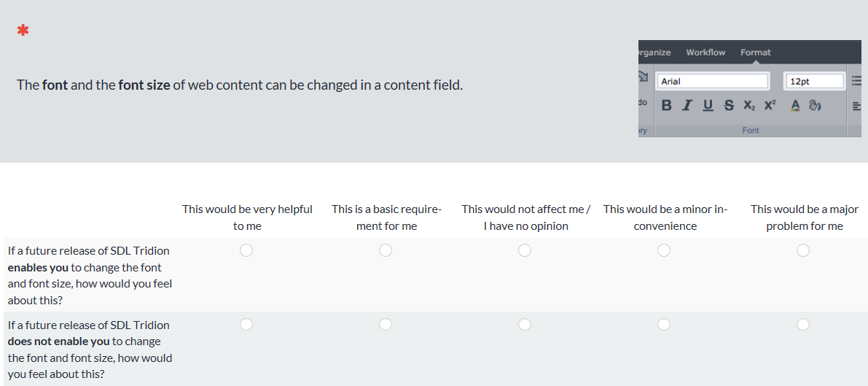Select 'no opinion' for does not enable row

[525, 324]
